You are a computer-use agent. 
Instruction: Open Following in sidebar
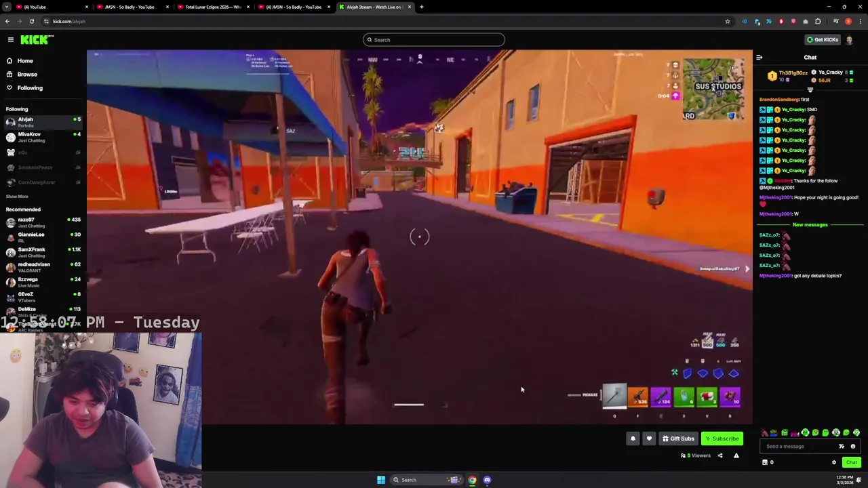30,88
